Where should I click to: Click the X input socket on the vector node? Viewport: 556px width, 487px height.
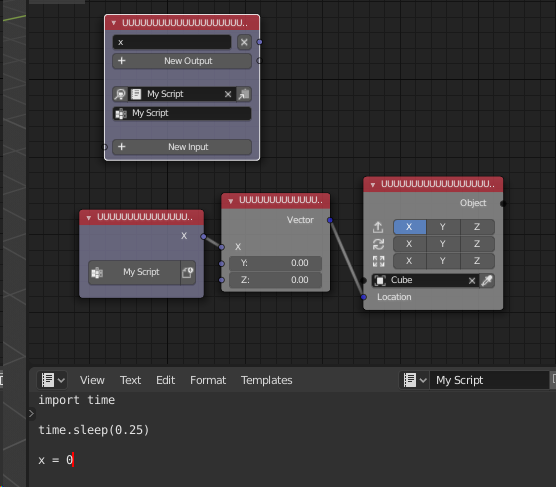[x=222, y=247]
